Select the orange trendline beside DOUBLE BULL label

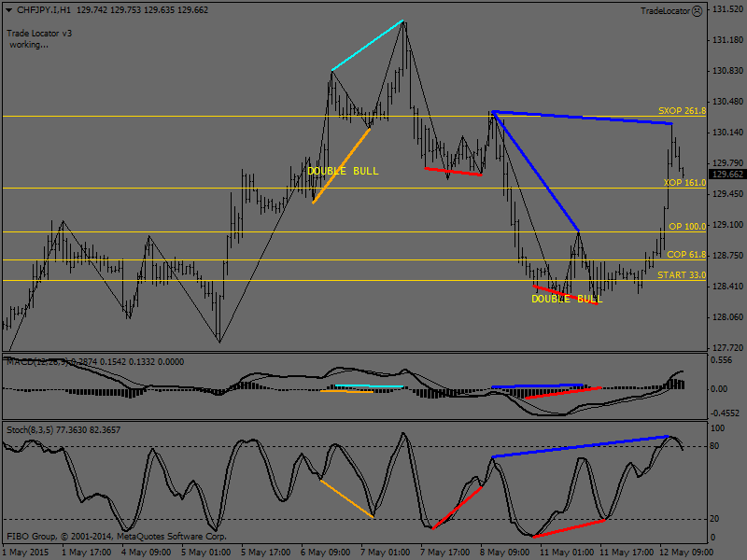pos(341,165)
